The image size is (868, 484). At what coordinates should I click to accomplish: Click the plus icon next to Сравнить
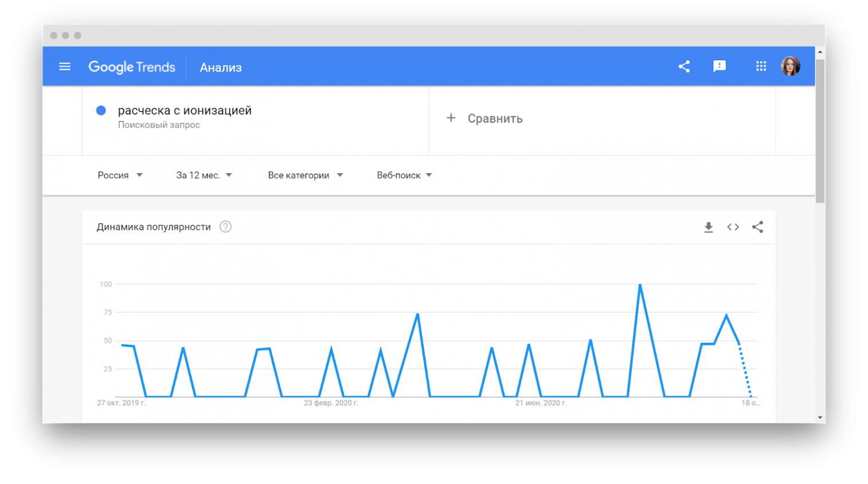451,118
